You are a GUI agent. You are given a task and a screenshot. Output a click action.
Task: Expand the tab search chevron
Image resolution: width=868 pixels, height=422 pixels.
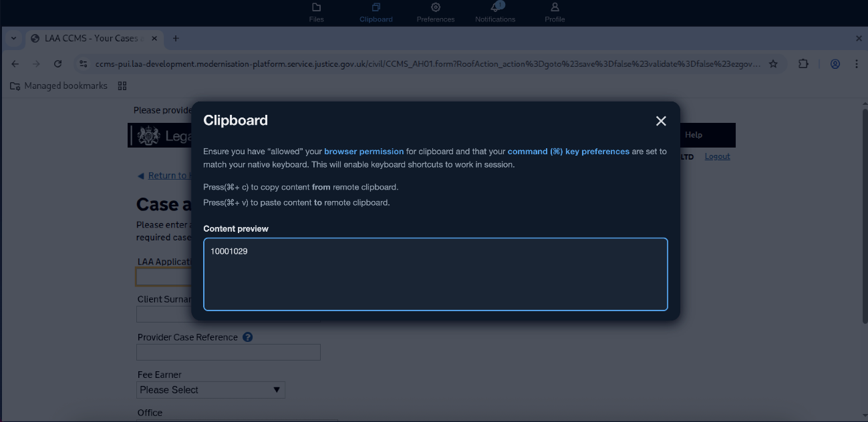(x=13, y=39)
